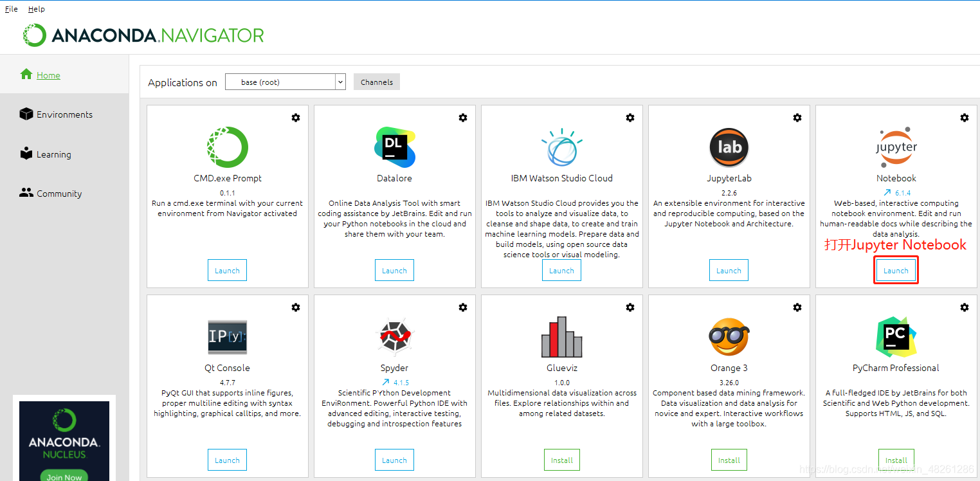Install PyCharm Professional
980x481 pixels.
[896, 460]
